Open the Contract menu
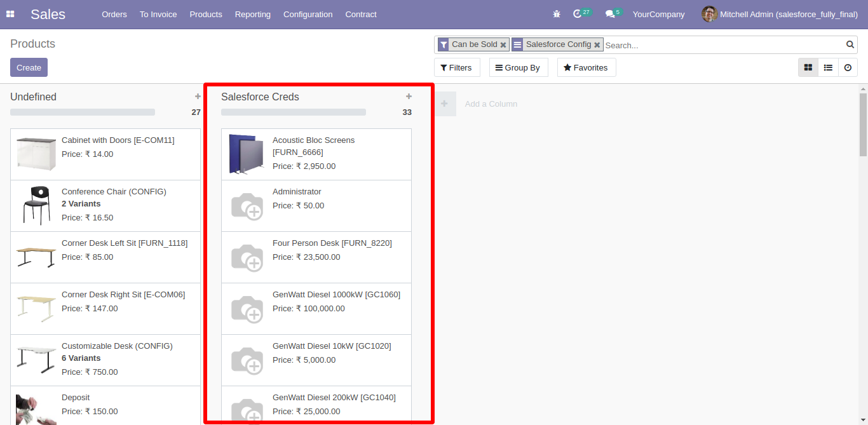The height and width of the screenshot is (425, 868). [x=361, y=14]
